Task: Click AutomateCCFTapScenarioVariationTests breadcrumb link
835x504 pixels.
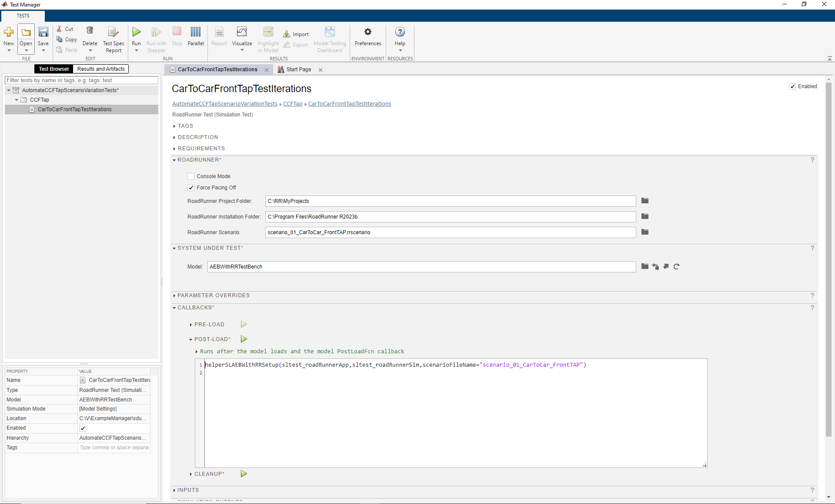Action: [224, 104]
